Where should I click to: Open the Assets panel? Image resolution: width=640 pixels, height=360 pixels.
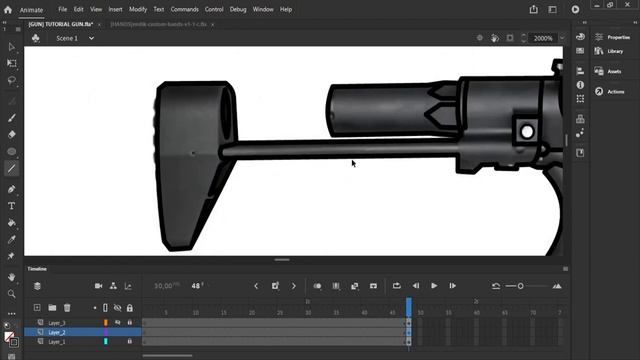(608, 71)
